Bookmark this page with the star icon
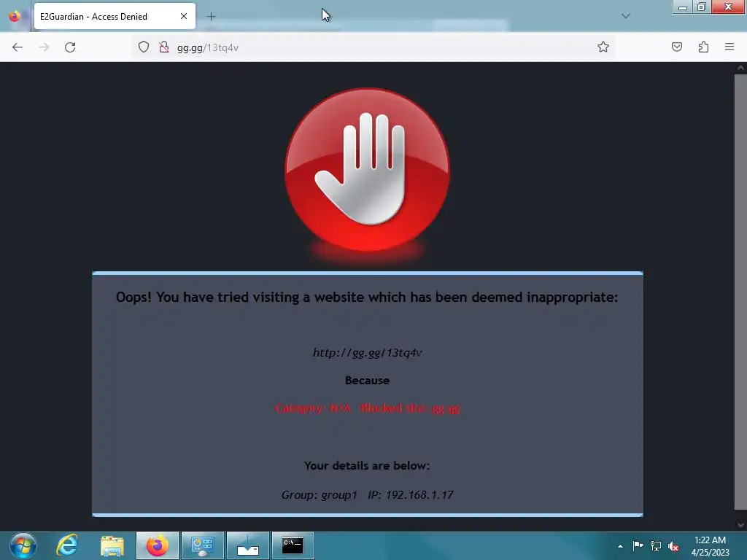 point(603,47)
